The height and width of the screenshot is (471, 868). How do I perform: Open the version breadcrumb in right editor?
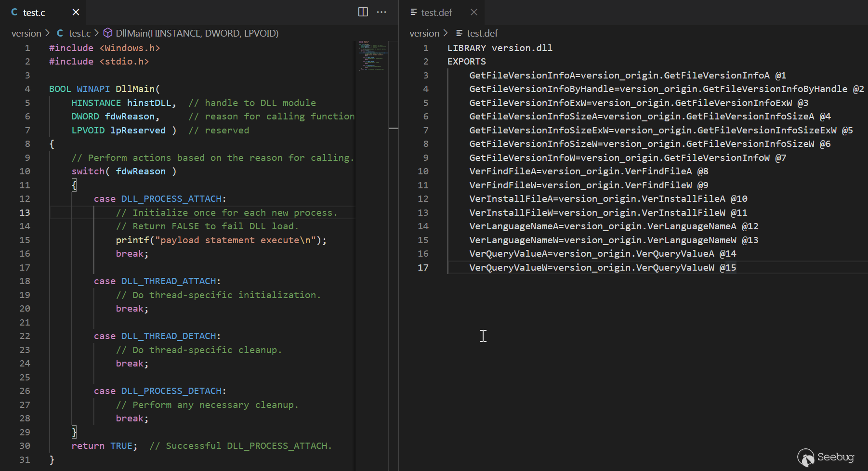click(x=424, y=33)
